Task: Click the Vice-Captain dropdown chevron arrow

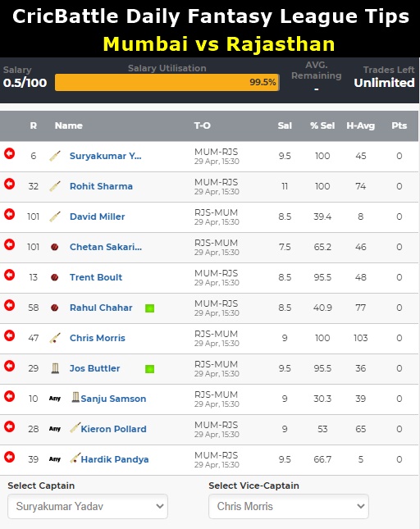Action: 361,506
